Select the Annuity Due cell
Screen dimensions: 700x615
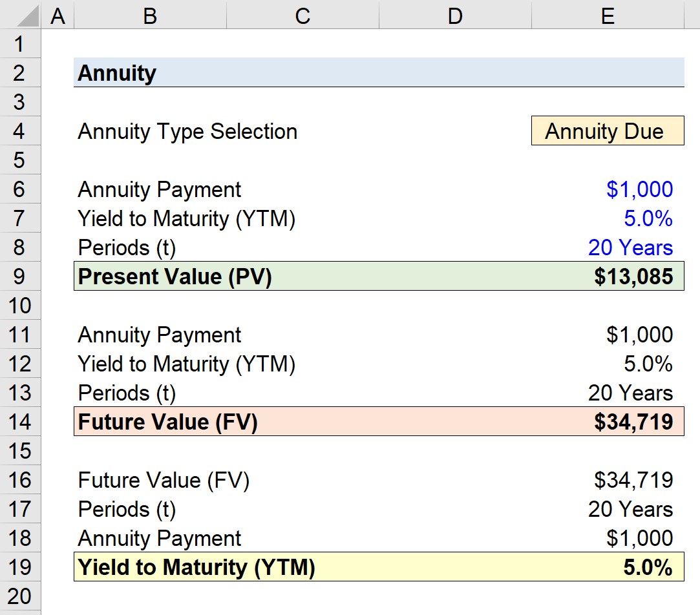click(x=607, y=131)
